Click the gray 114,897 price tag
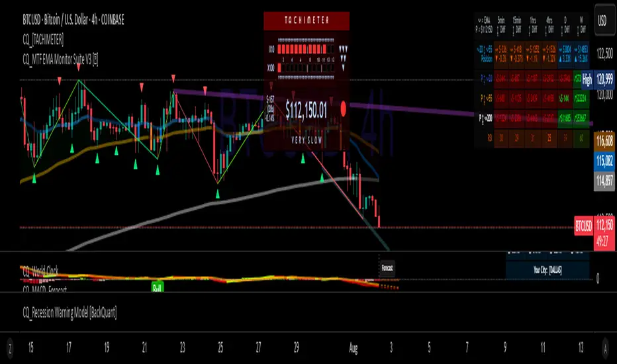This screenshot has width=617, height=364. 604,181
